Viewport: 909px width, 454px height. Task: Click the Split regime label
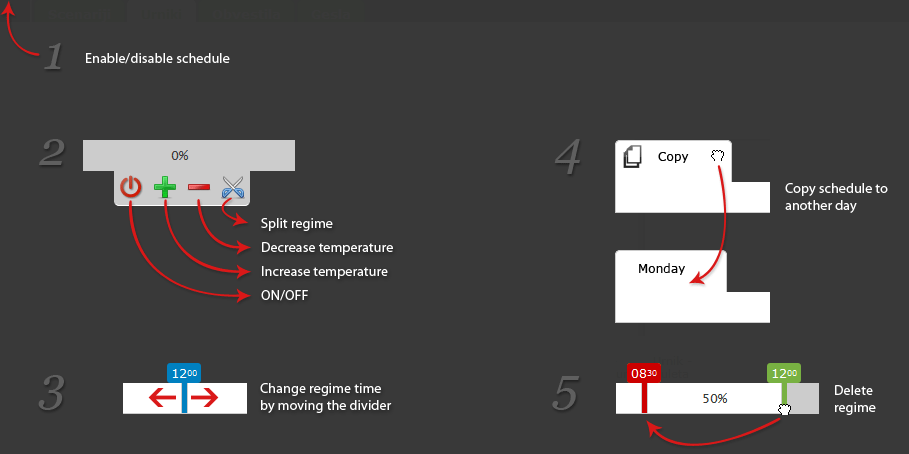297,223
